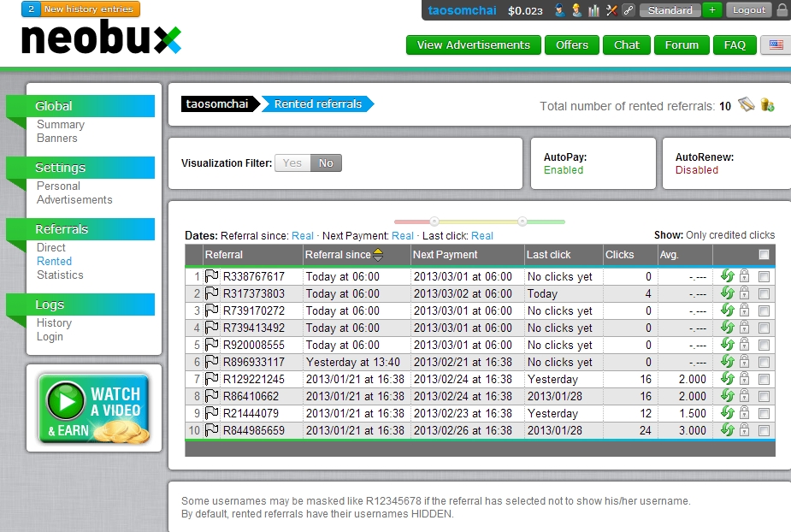Click the Watch a Video & Earn banner
Viewport: 791px width, 532px height.
tap(94, 408)
